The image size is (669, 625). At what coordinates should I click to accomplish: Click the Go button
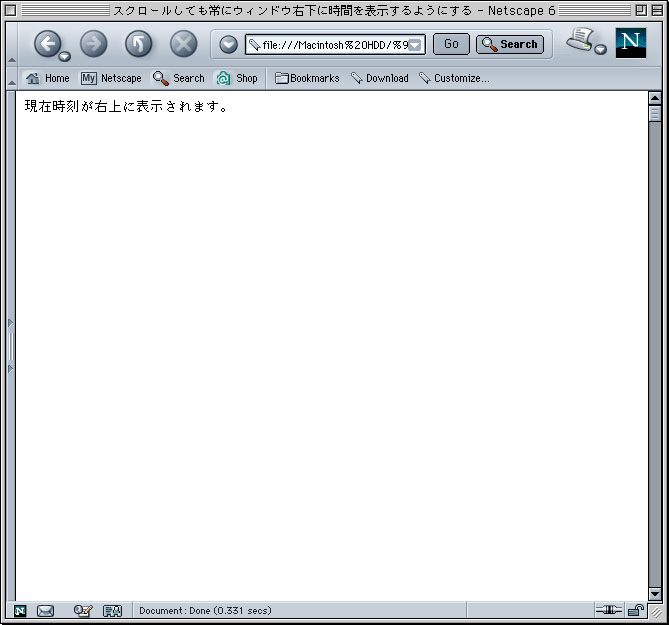[x=451, y=44]
